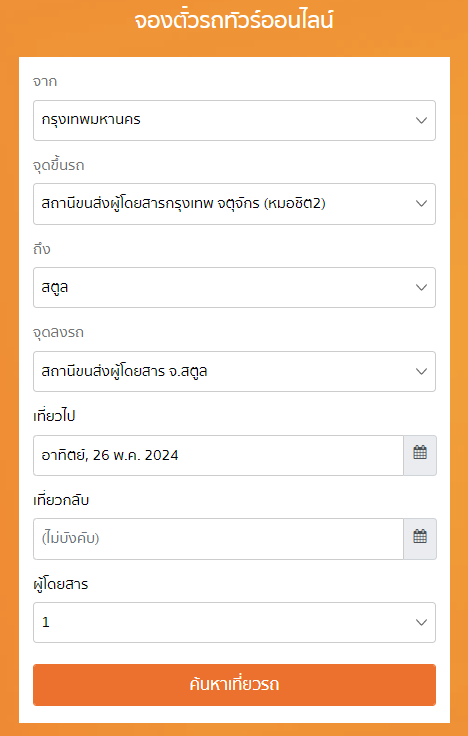468x736 pixels.
Task: Click the ผู้โดยสาร field label
Action: pyautogui.click(x=61, y=584)
